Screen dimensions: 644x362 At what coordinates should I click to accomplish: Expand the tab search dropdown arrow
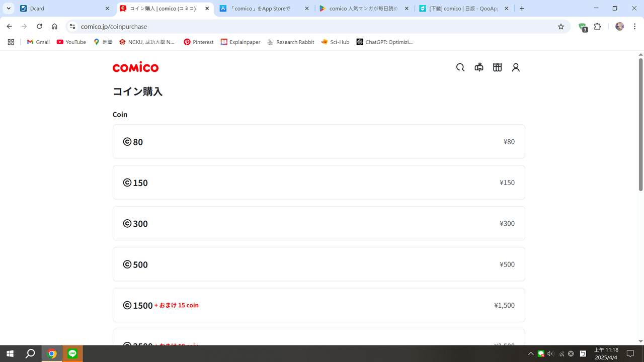point(9,9)
